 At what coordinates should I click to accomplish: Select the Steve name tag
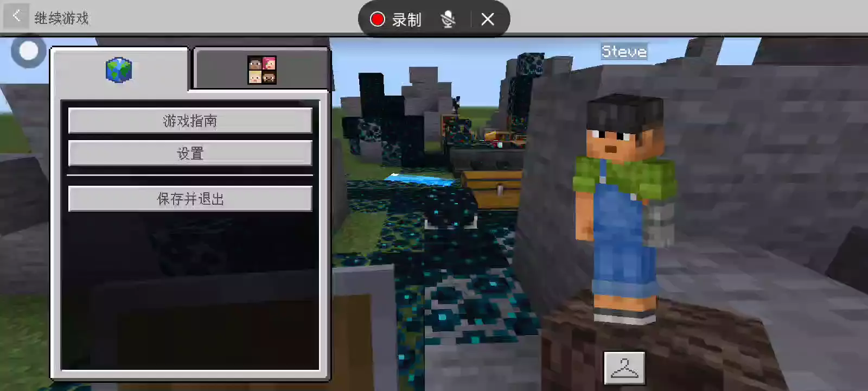point(624,52)
